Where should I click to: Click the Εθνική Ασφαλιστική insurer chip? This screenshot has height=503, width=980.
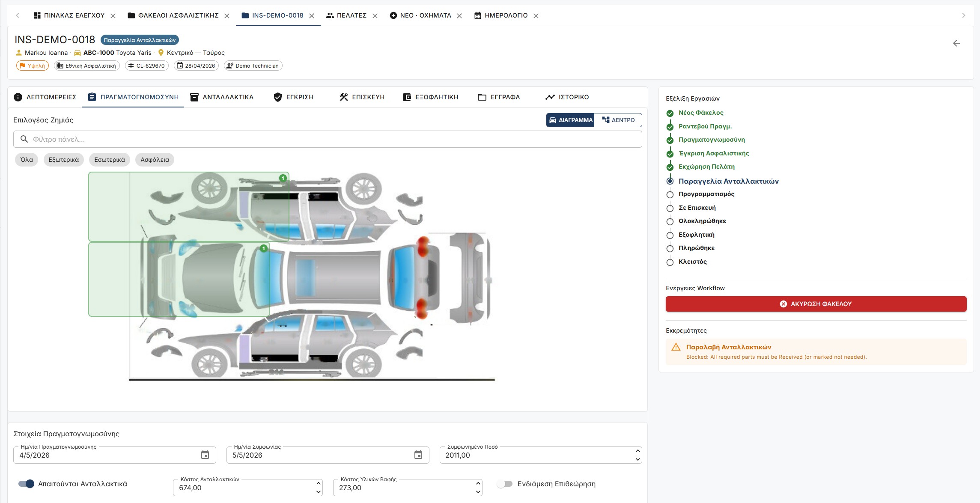pyautogui.click(x=86, y=66)
